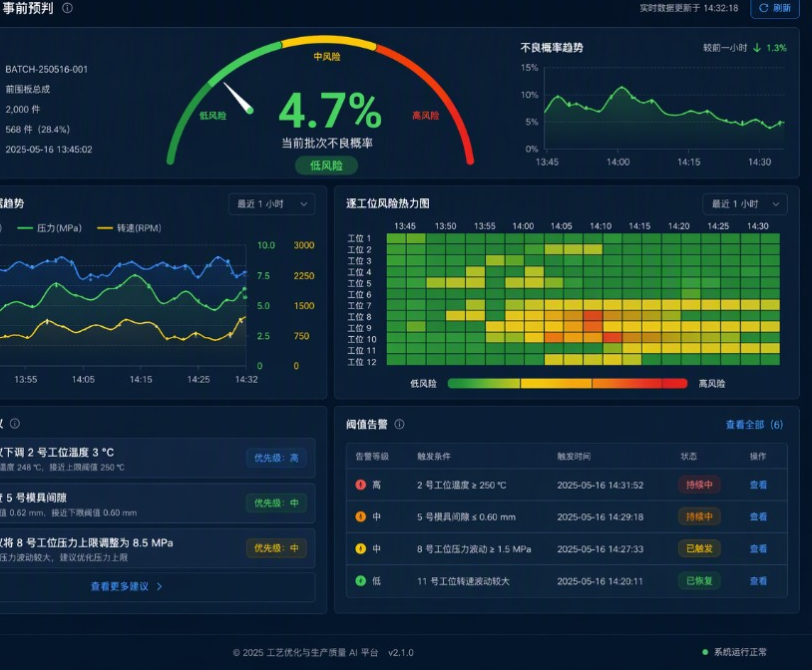The image size is (812, 670).
Task: Click the 工位 10 heatmap row label
Action: click(x=362, y=339)
